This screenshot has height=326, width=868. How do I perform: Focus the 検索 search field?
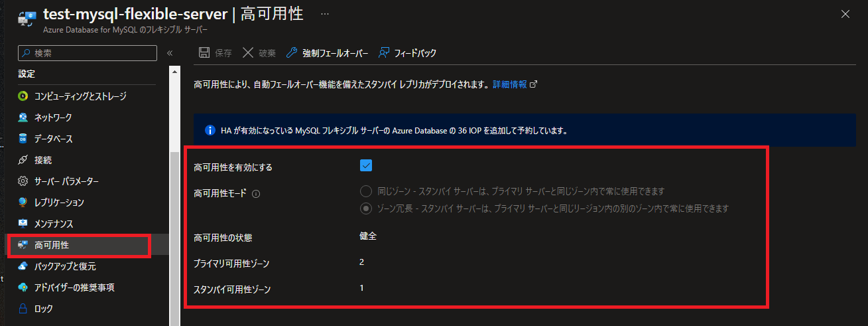(87, 53)
